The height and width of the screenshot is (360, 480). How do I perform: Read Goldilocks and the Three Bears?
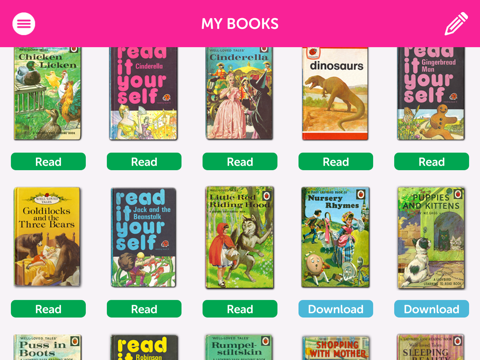point(48,309)
